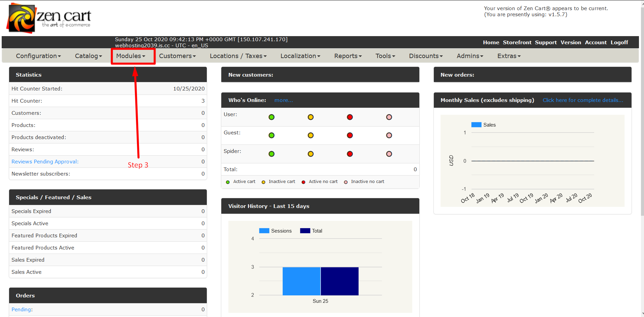
Task: Click the green Active cart legend dot
Action: [228, 182]
